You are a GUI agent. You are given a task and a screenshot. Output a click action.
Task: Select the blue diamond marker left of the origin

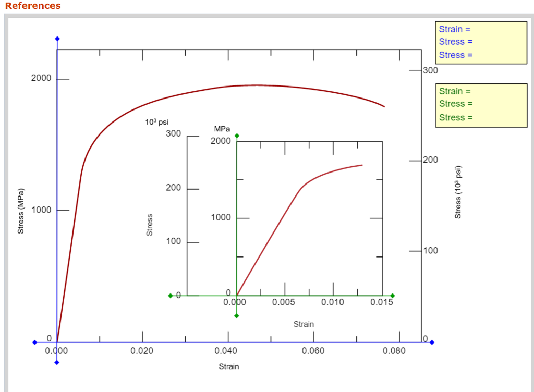tap(34, 342)
